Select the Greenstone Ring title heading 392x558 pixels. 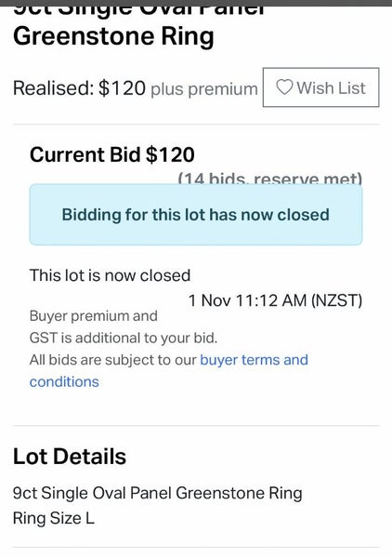pyautogui.click(x=113, y=36)
